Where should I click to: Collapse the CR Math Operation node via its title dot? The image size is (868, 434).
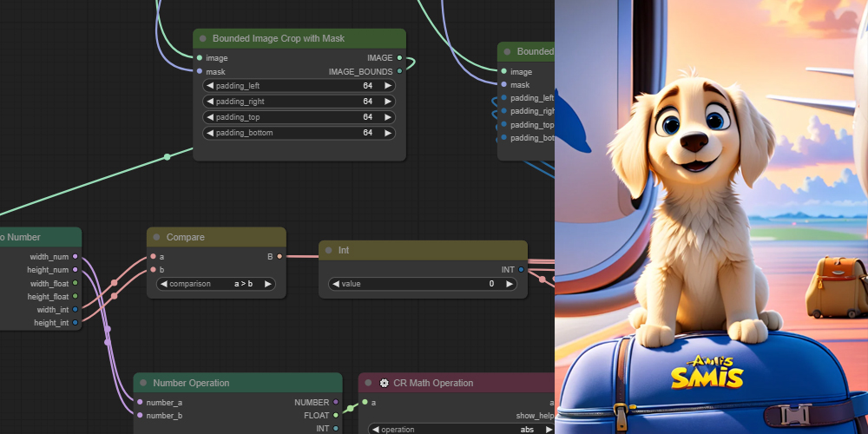tap(369, 383)
